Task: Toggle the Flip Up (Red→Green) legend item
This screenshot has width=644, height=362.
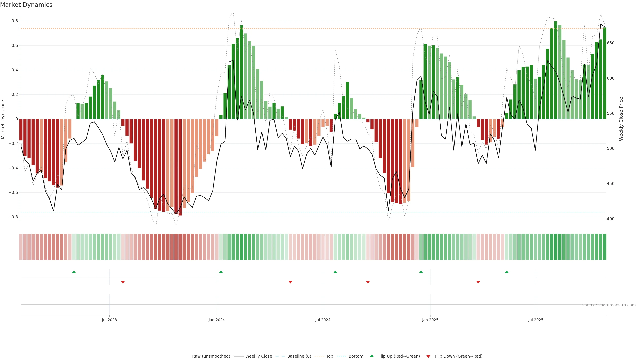Action: pyautogui.click(x=399, y=356)
